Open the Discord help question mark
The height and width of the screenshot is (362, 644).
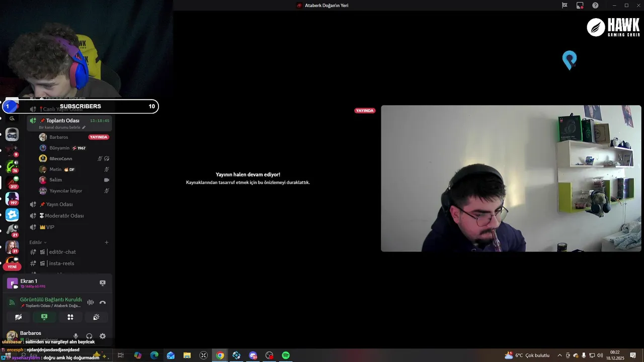[x=595, y=6]
